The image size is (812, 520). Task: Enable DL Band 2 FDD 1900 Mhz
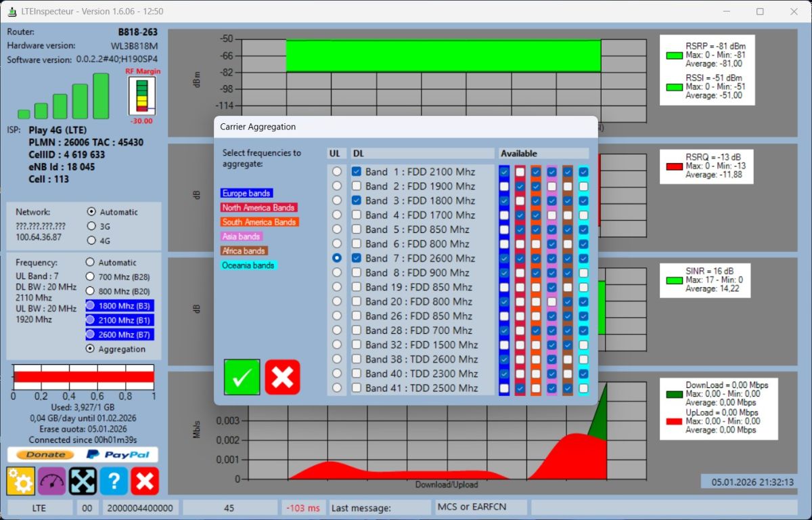pyautogui.click(x=357, y=186)
